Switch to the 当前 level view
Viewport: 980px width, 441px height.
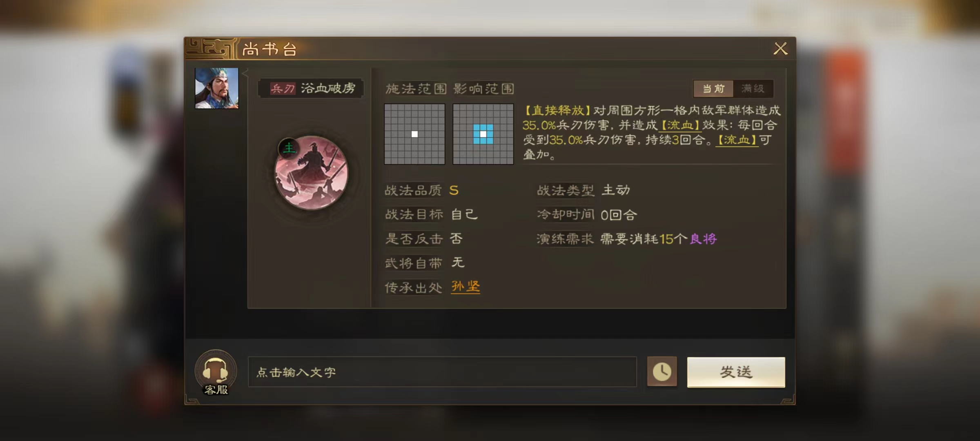[x=713, y=89]
